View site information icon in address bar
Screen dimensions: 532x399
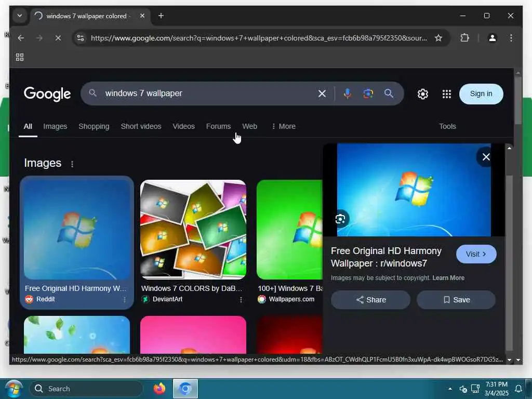click(x=81, y=38)
